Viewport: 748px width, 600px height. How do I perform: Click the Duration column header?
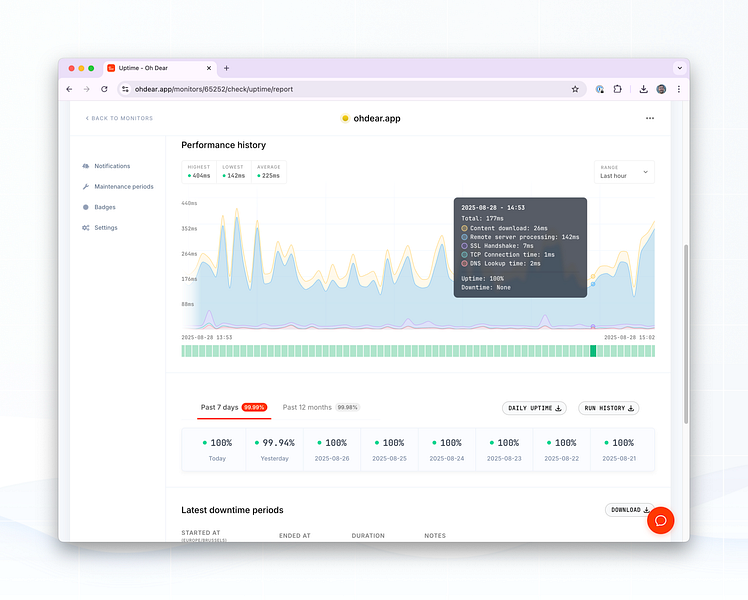pyautogui.click(x=368, y=536)
